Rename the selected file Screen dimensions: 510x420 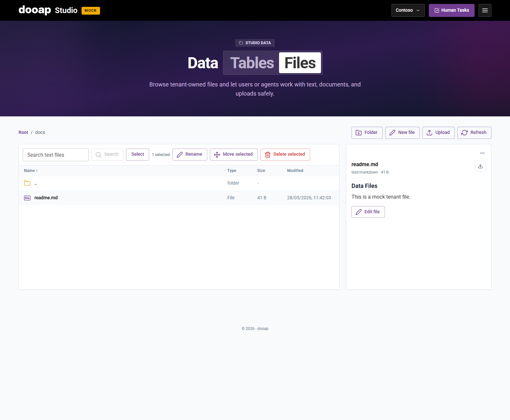point(190,154)
